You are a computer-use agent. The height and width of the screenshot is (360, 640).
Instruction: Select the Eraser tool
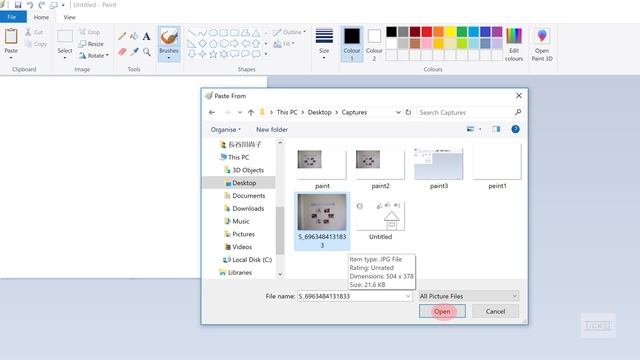click(122, 52)
